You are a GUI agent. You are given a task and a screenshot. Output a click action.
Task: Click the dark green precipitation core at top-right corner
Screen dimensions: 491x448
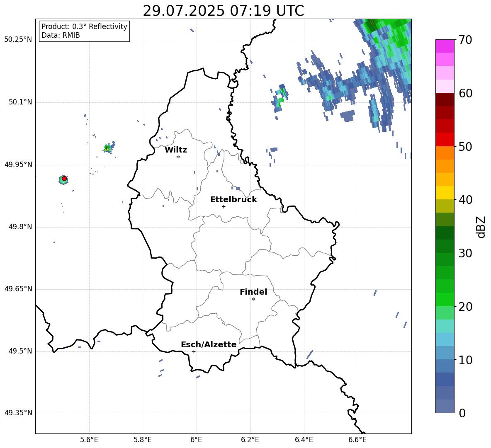(373, 26)
